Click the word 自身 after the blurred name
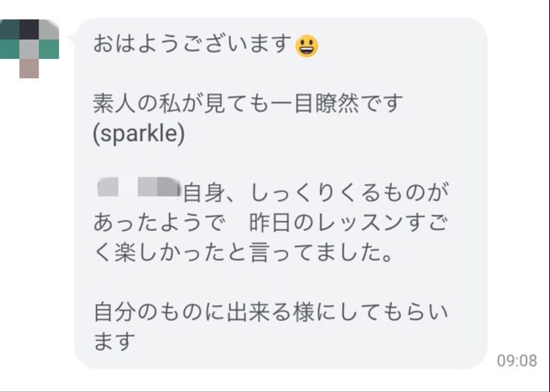The image size is (550, 392). (x=201, y=192)
